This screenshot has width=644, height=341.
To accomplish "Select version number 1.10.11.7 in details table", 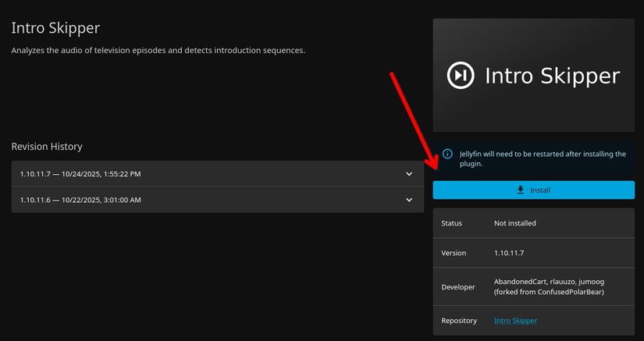I will pyautogui.click(x=513, y=254).
